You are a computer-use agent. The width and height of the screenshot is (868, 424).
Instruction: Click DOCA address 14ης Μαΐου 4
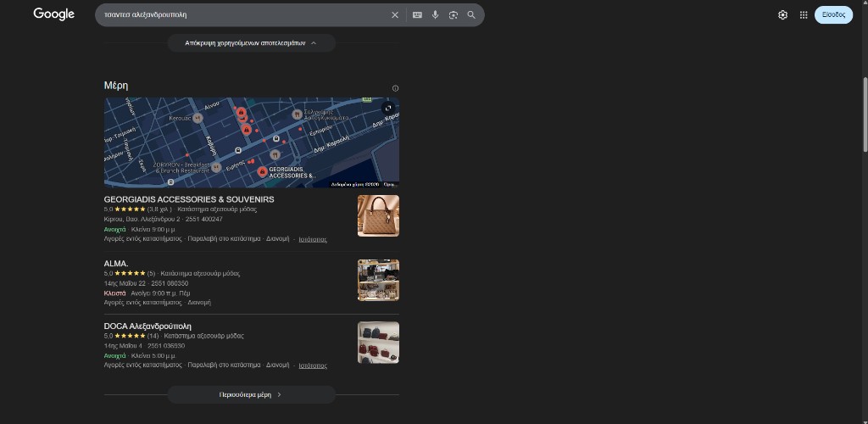click(x=123, y=346)
